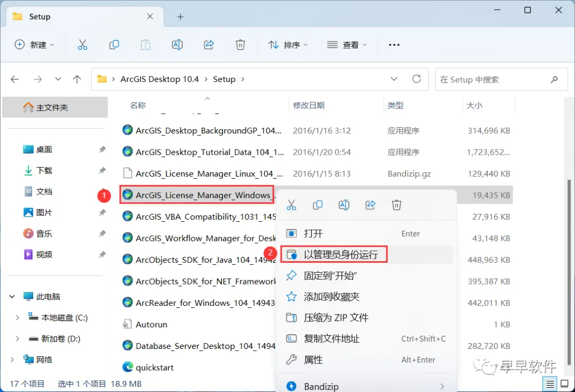This screenshot has height=392, width=575.
Task: Open the 下载 quick access folder
Action: (44, 170)
